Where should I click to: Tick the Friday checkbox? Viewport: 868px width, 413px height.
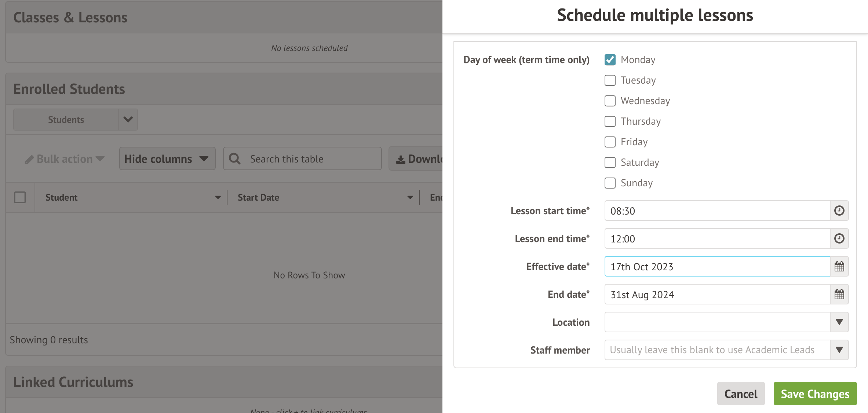(610, 142)
